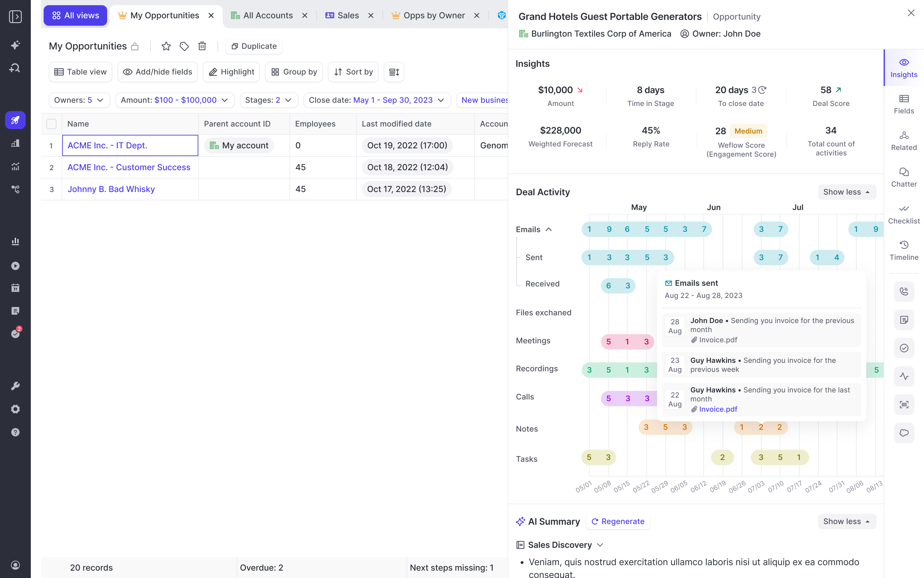
Task: Click the 3D cube tab icon
Action: click(x=502, y=15)
